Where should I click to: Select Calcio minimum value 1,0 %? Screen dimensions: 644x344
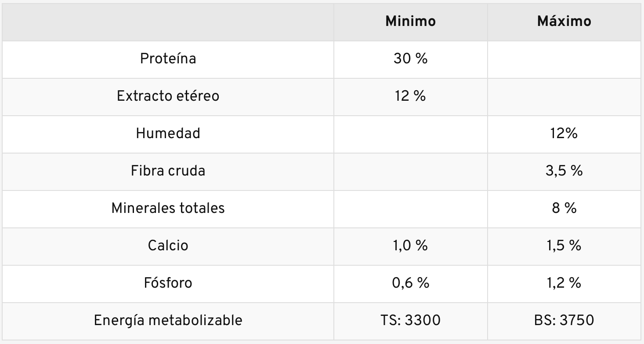(410, 245)
